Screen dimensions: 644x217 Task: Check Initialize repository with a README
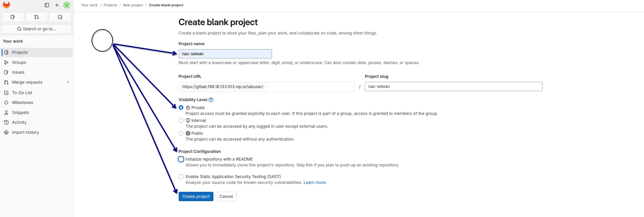click(x=181, y=159)
